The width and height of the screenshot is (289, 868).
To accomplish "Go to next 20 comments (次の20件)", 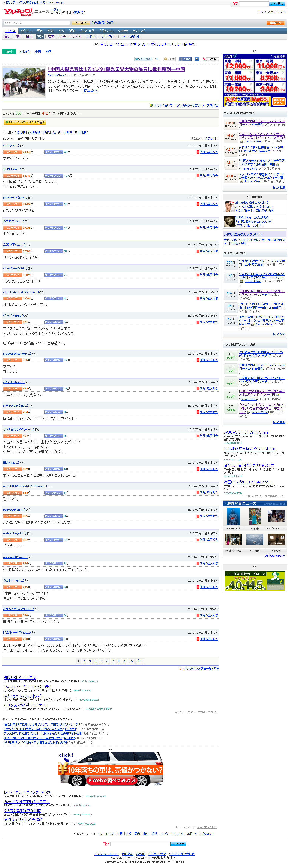I will coord(211,139).
